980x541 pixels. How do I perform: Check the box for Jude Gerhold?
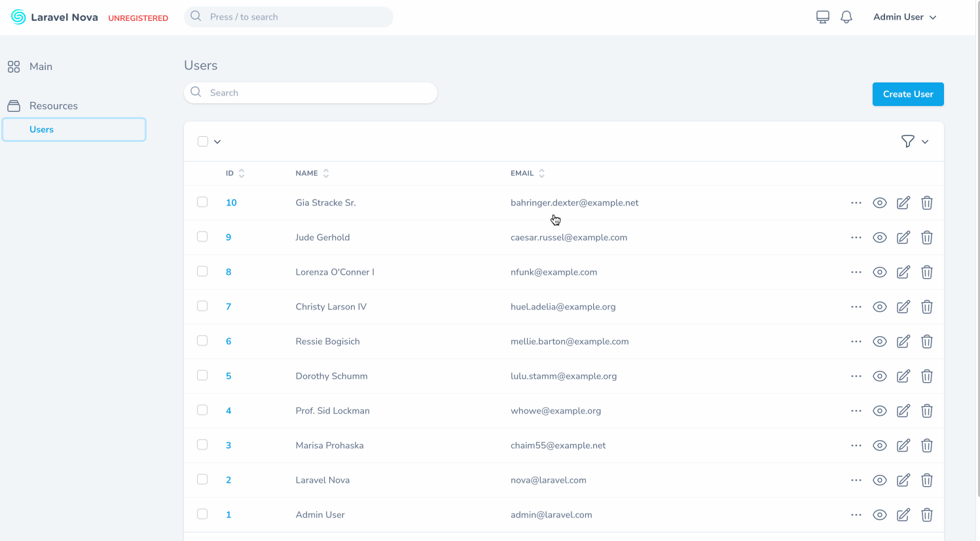202,237
